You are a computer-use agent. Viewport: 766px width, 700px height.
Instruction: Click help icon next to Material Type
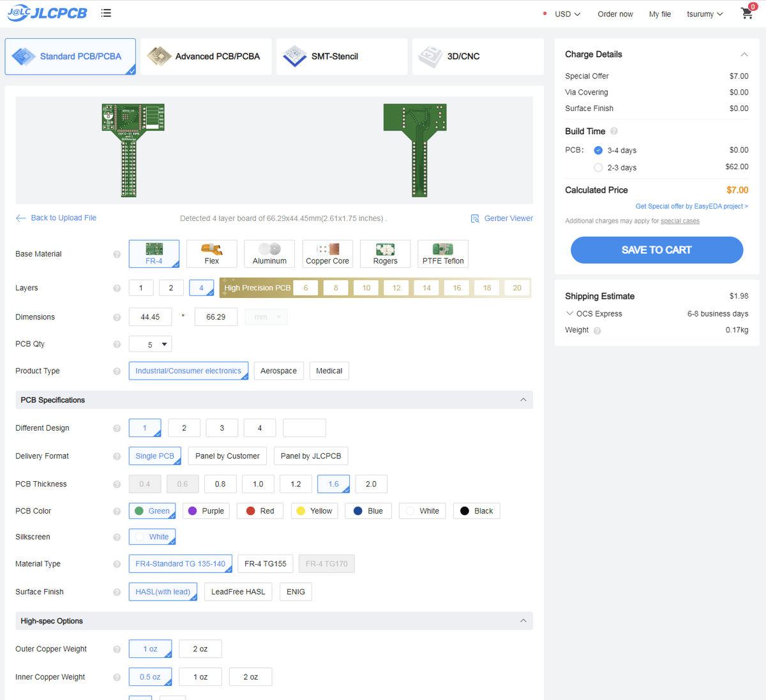click(117, 564)
